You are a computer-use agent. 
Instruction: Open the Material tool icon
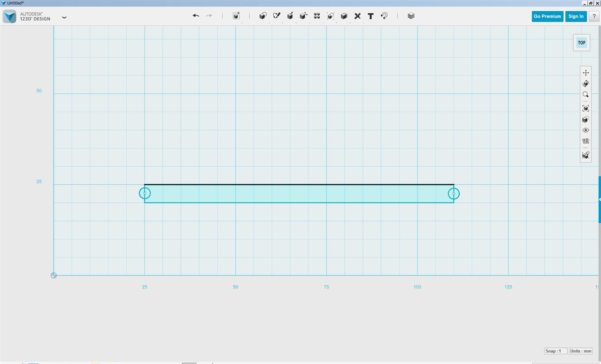click(411, 16)
